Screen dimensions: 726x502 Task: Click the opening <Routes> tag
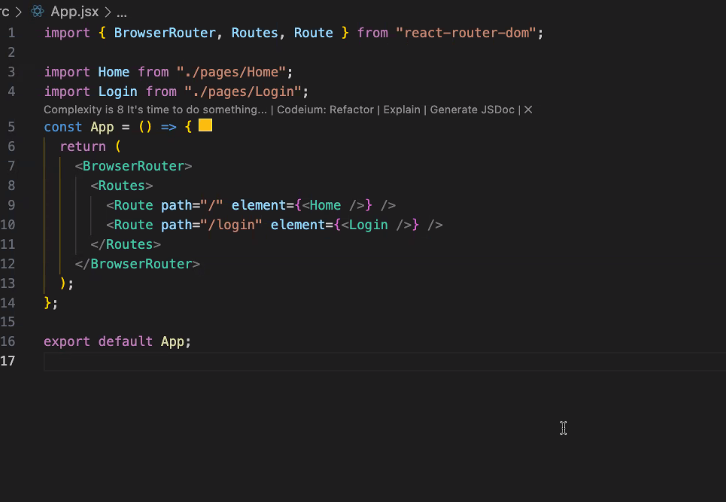coord(121,186)
